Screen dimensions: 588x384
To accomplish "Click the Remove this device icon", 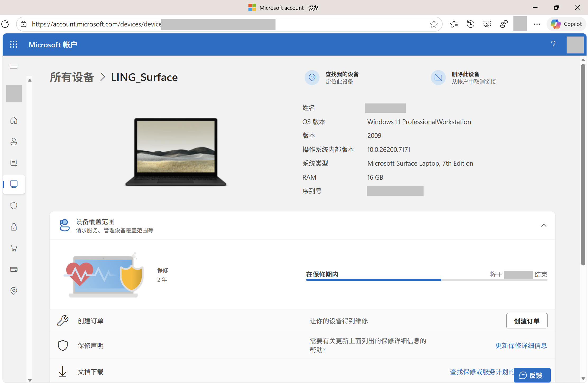I will (438, 78).
